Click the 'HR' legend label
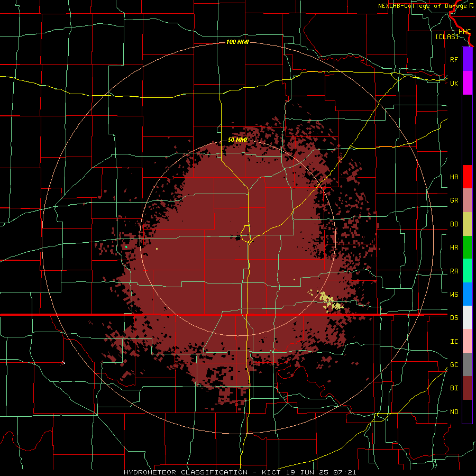The width and height of the screenshot is (476, 476). click(x=454, y=248)
